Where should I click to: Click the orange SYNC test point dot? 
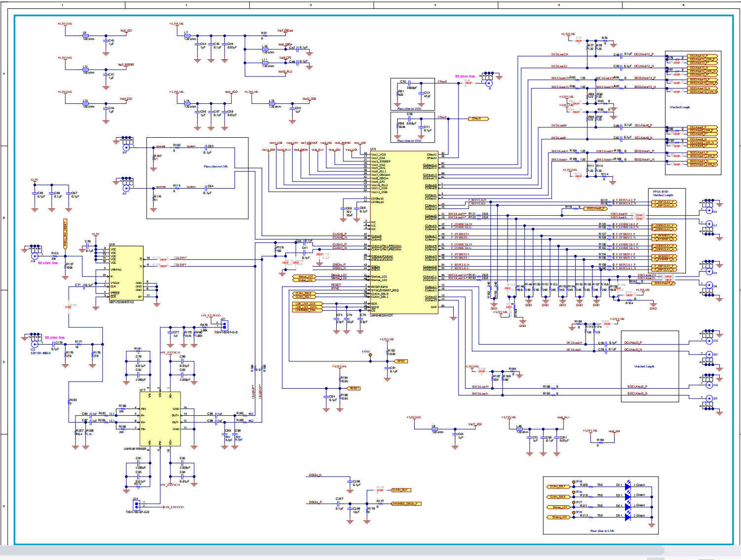(x=370, y=355)
